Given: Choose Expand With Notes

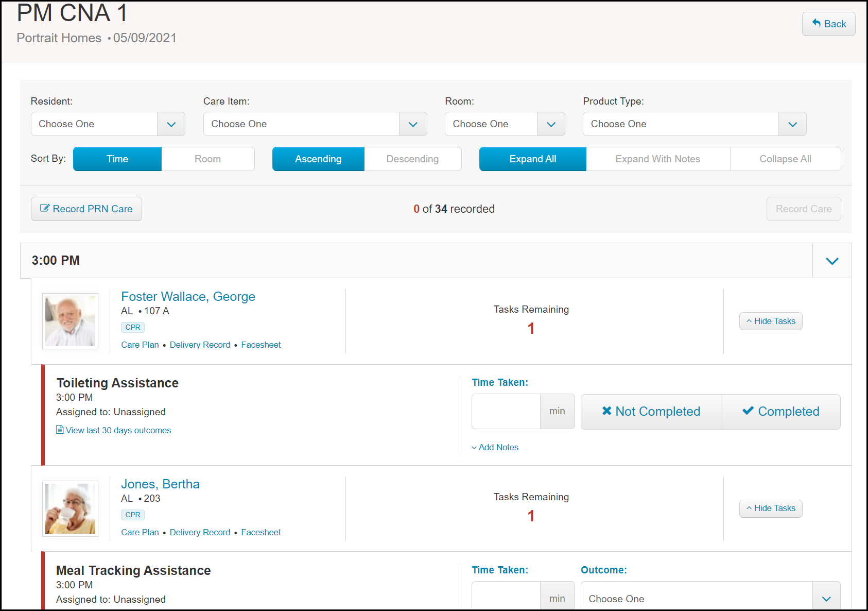Looking at the screenshot, I should pos(658,159).
